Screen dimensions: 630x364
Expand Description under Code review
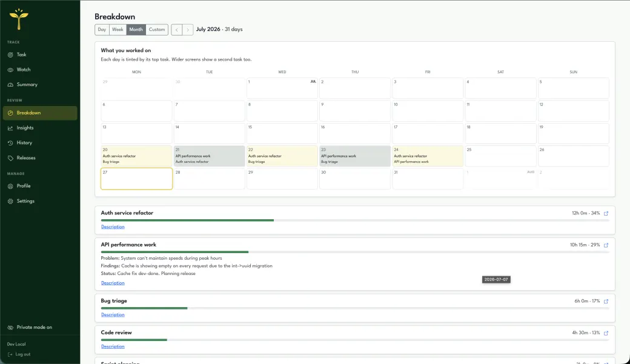click(113, 346)
